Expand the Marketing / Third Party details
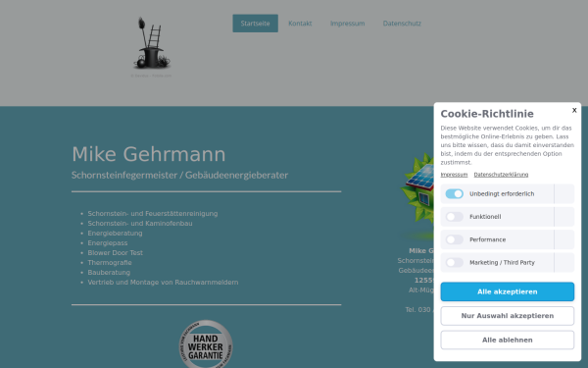The image size is (588, 368). click(564, 262)
